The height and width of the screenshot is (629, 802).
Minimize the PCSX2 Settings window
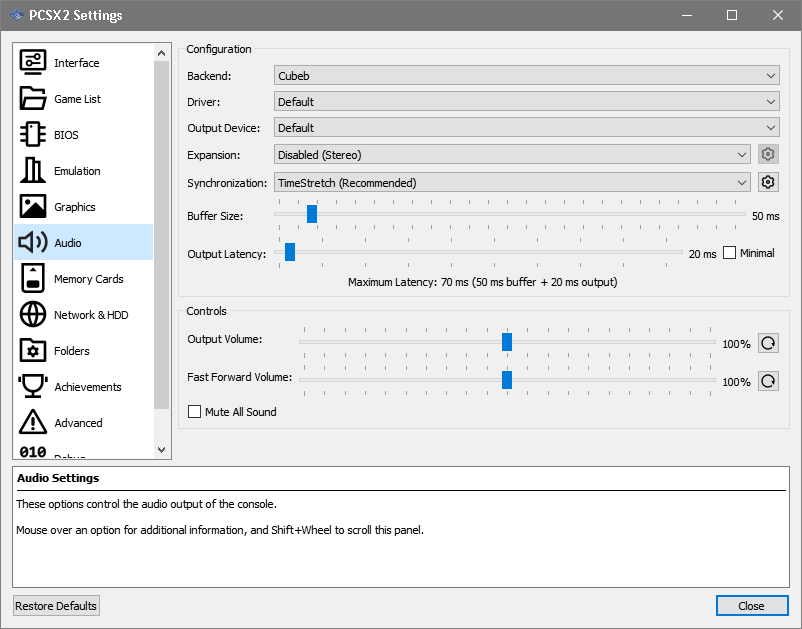pyautogui.click(x=686, y=15)
